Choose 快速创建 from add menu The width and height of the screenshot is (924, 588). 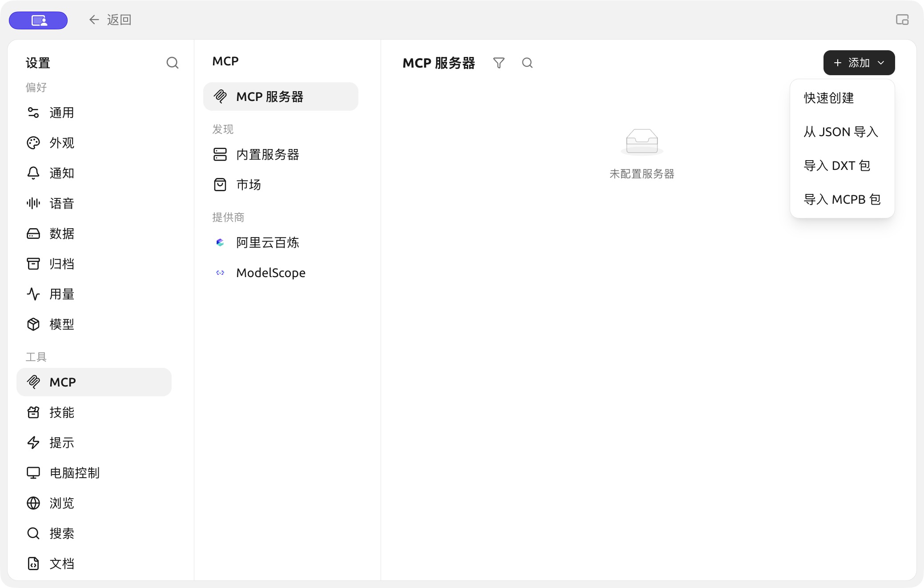click(842, 98)
